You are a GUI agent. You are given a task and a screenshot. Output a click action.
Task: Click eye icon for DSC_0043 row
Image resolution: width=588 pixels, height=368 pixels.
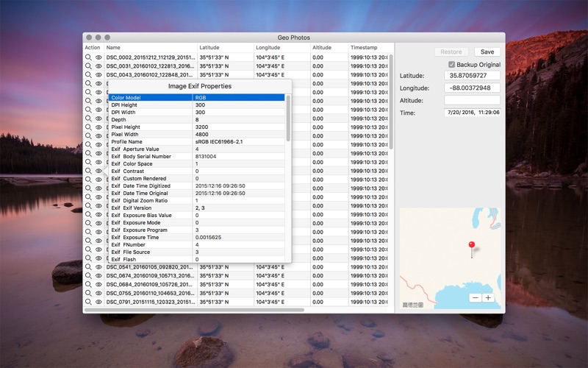tap(98, 75)
